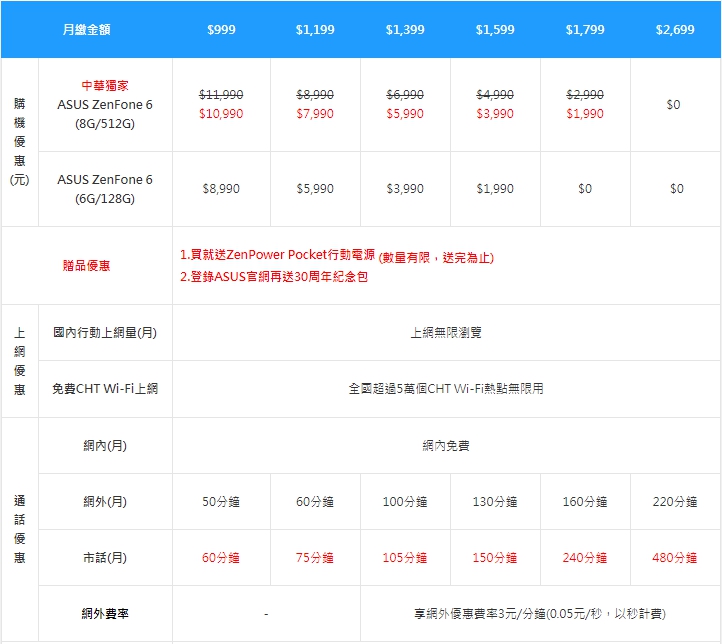
Task: Click the 買就送ZenPower Pocket行動電源 gift line
Action: point(278,255)
